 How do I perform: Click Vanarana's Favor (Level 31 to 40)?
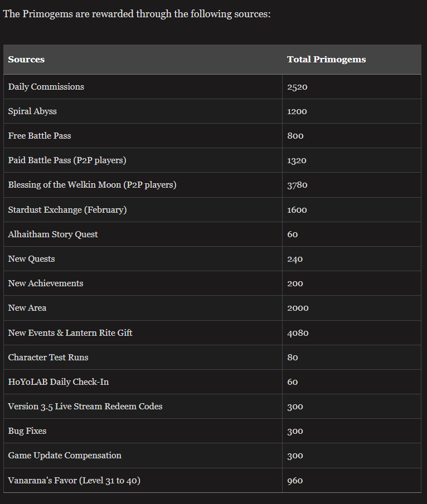74,480
